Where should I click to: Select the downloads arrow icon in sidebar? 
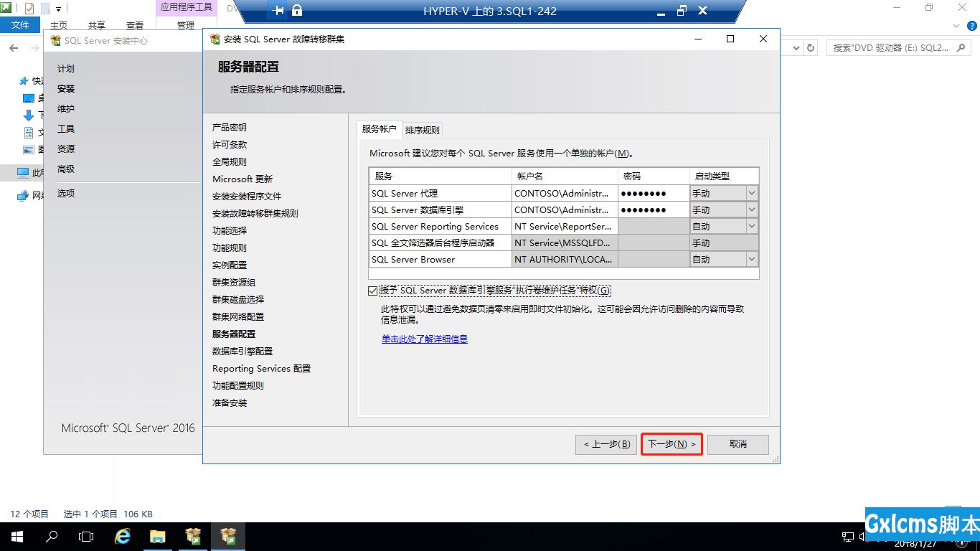[29, 116]
